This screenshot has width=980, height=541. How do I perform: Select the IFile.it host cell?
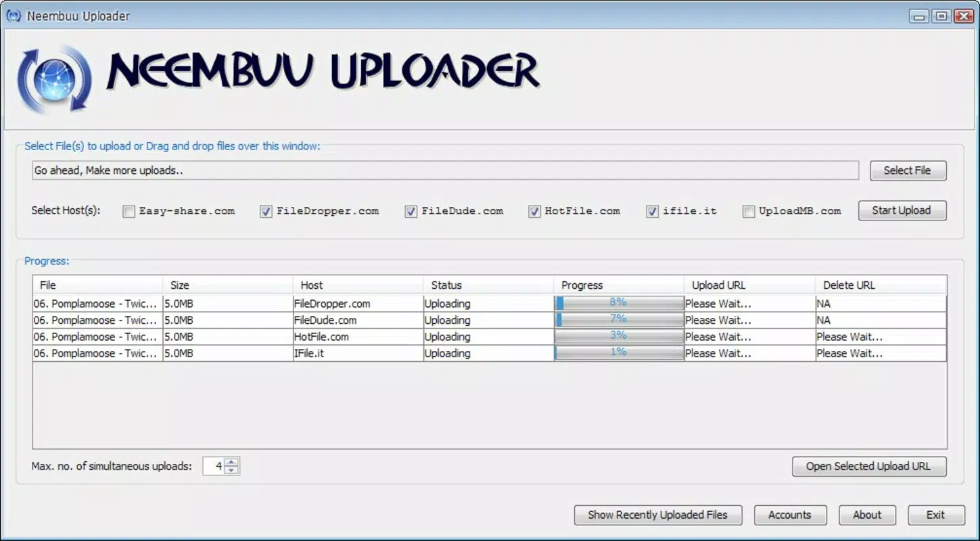click(358, 353)
